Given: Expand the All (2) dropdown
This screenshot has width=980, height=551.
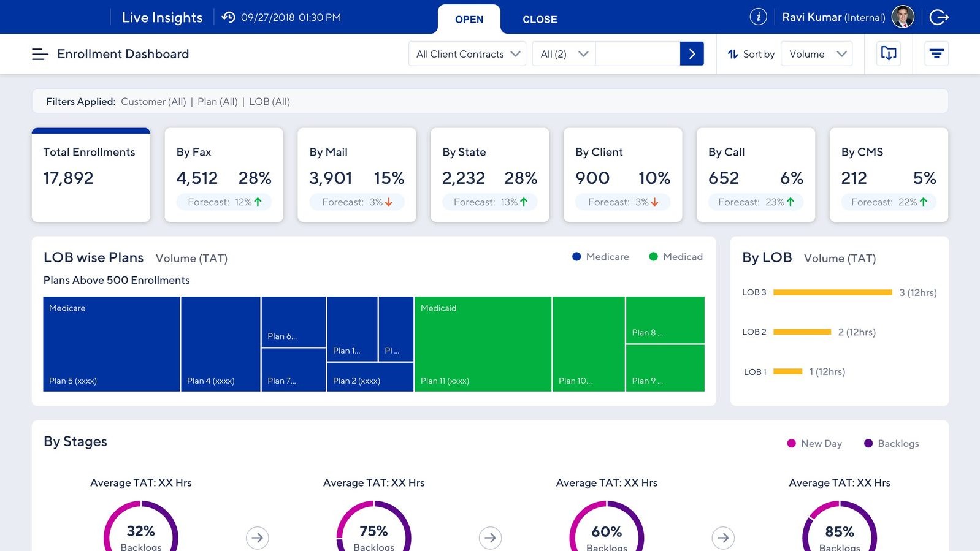Looking at the screenshot, I should click(564, 54).
